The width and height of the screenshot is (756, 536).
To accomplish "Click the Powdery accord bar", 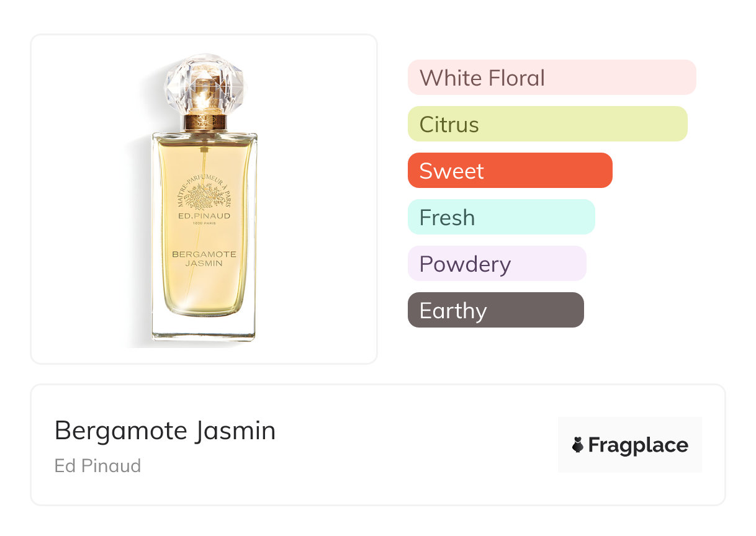I will pos(497,264).
